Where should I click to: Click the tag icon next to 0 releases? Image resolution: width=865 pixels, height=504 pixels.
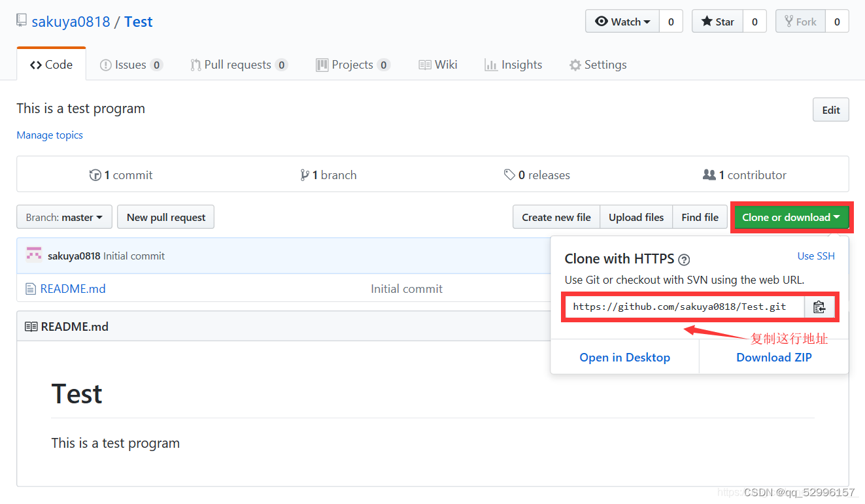tap(509, 175)
